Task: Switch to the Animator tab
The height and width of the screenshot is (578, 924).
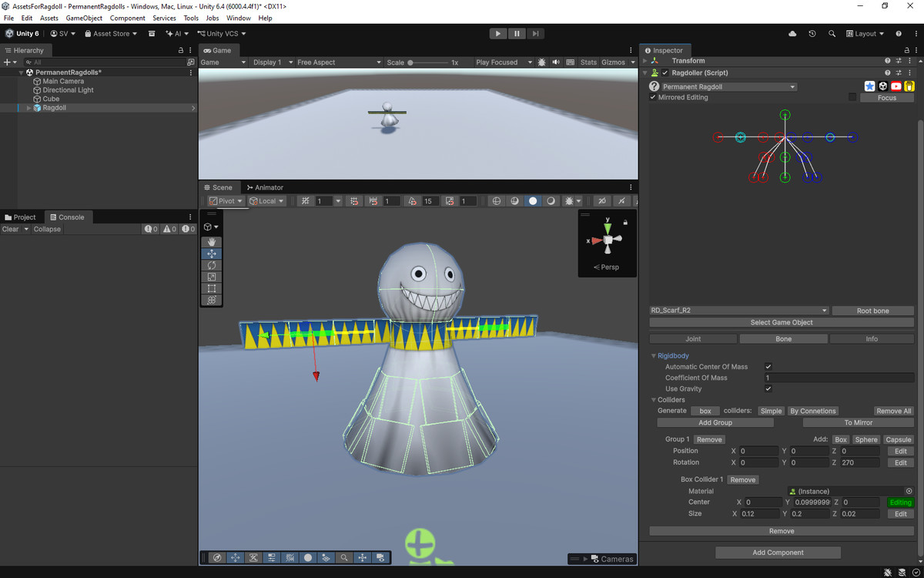Action: pos(264,187)
